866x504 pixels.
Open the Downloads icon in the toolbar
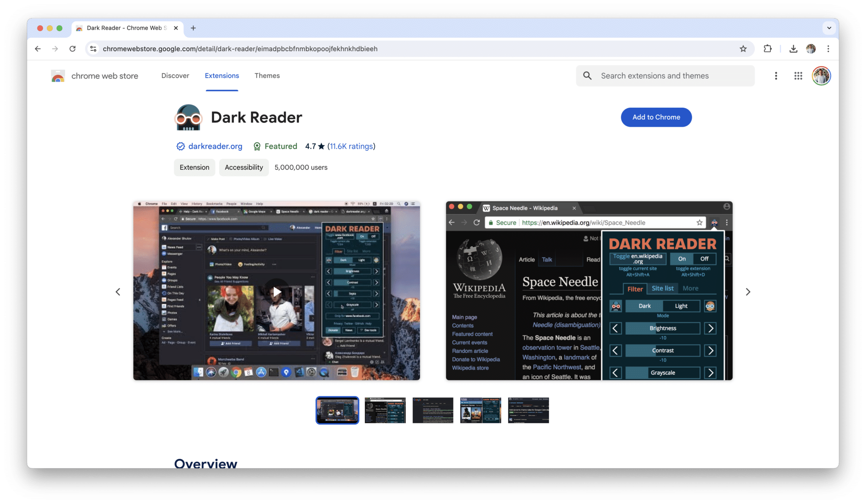tap(793, 49)
